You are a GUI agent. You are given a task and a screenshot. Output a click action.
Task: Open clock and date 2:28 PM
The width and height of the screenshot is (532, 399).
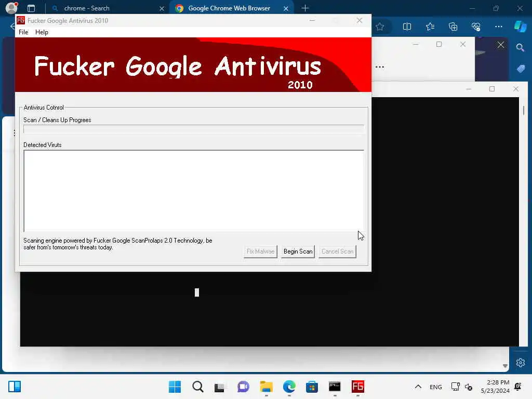(x=495, y=387)
